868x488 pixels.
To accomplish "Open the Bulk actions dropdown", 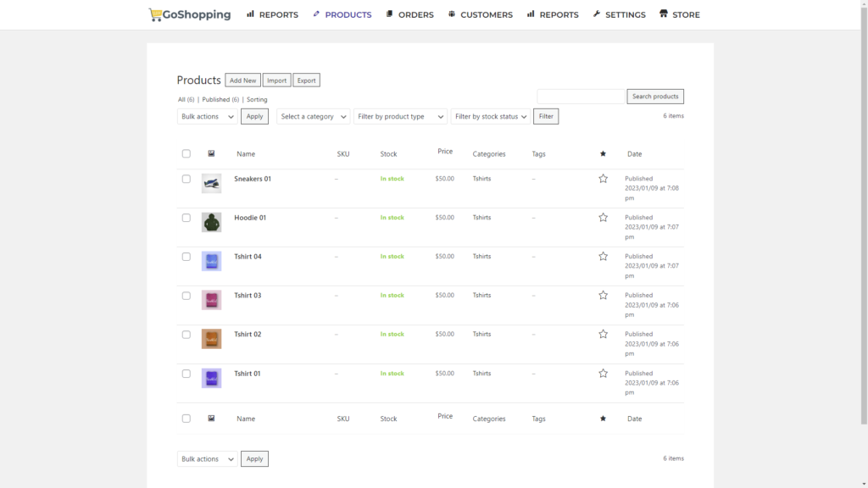I will pos(206,116).
